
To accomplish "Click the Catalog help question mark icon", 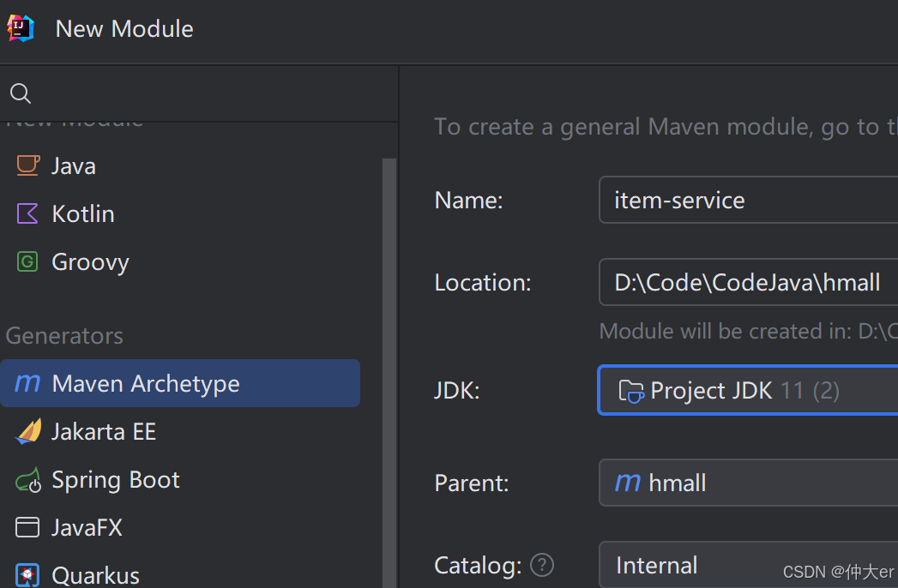I will (x=542, y=565).
